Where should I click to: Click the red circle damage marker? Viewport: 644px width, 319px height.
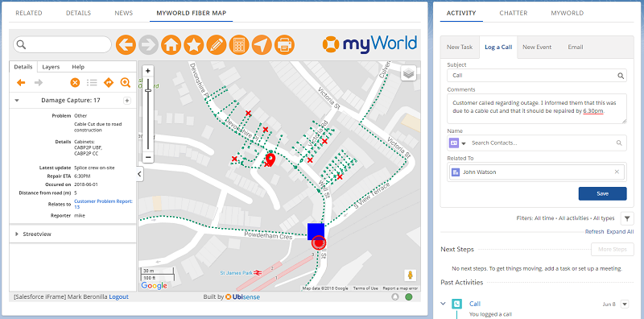pos(319,243)
